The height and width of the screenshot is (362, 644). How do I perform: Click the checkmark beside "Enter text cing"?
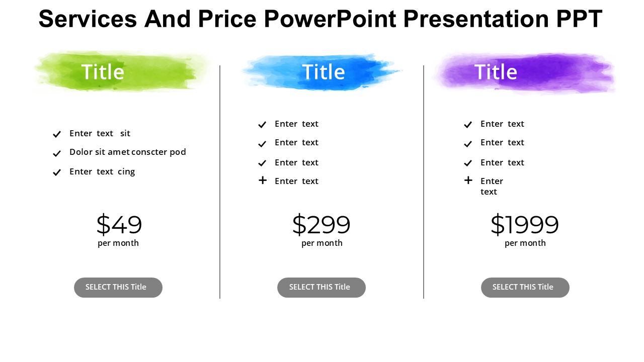tap(57, 172)
